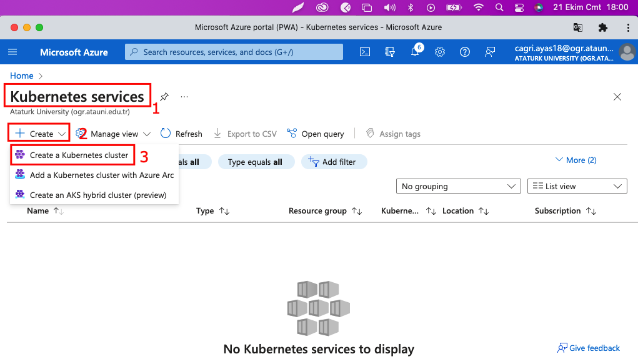Open the notifications bell icon
This screenshot has width=638, height=364.
415,52
